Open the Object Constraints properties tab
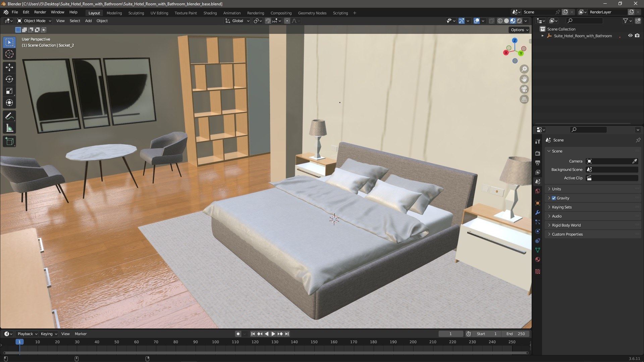644x362 pixels. (x=538, y=241)
